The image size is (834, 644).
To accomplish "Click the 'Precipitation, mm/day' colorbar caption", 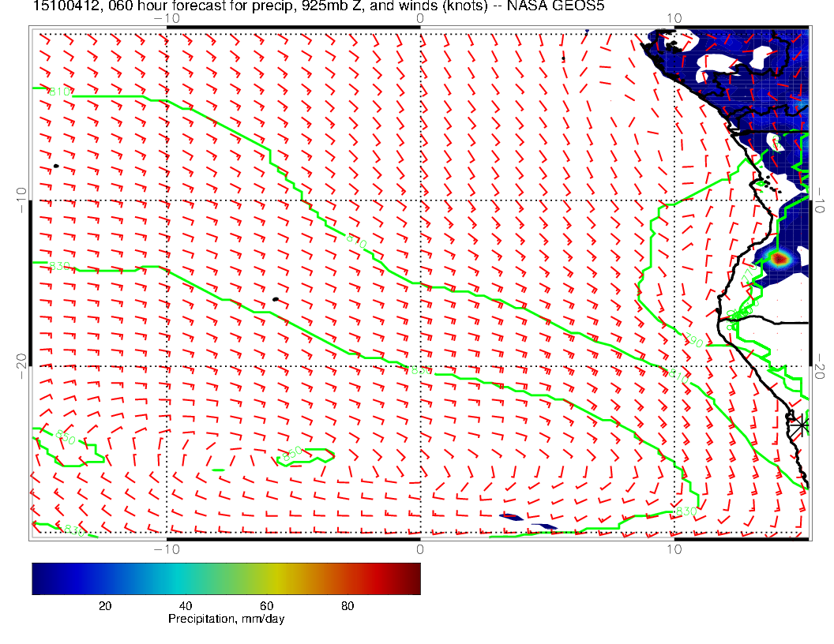I will click(226, 620).
